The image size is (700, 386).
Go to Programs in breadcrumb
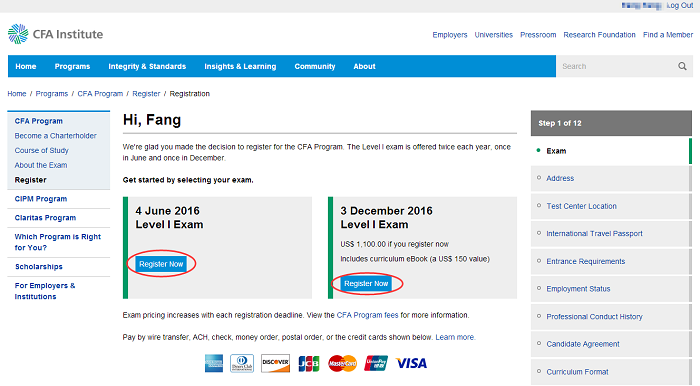[x=52, y=94]
